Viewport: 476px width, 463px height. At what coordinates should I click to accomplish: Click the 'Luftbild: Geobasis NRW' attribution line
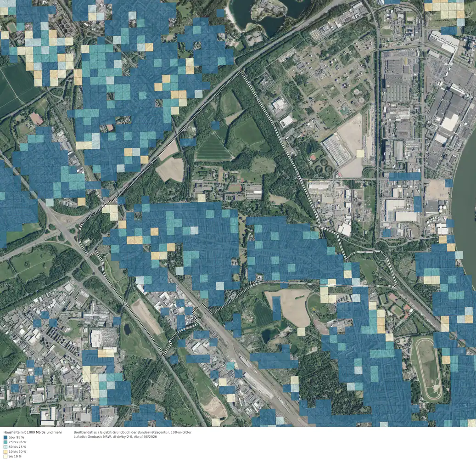click(x=115, y=437)
